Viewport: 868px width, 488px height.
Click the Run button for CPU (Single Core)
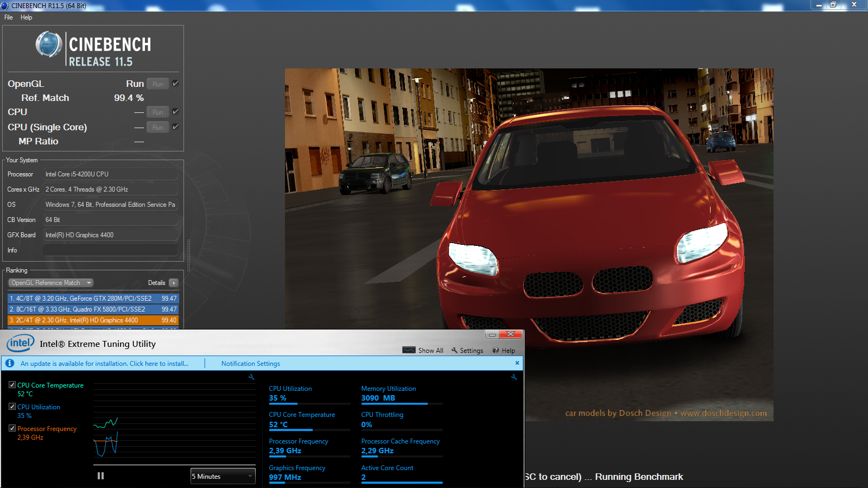[157, 127]
